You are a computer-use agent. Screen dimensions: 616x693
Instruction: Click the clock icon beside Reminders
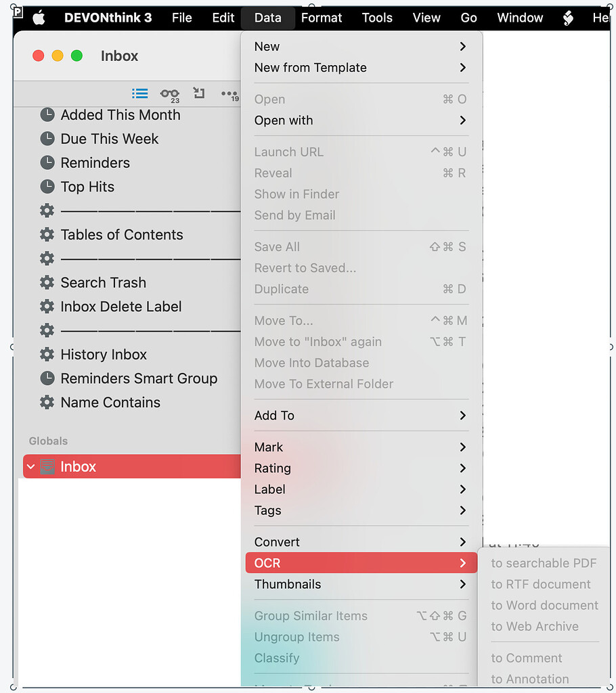pyautogui.click(x=47, y=162)
